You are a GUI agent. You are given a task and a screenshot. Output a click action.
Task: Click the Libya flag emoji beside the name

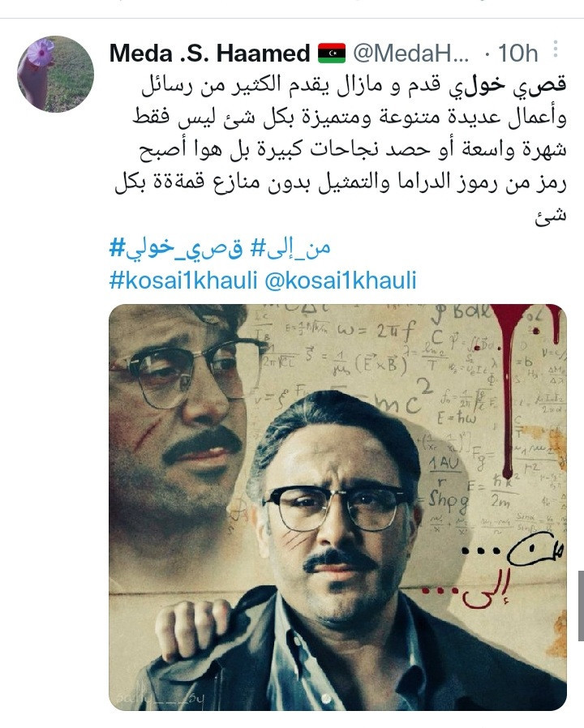click(332, 53)
